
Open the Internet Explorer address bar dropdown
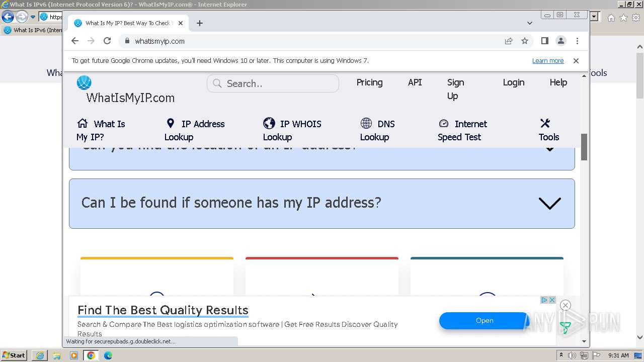coord(595,17)
